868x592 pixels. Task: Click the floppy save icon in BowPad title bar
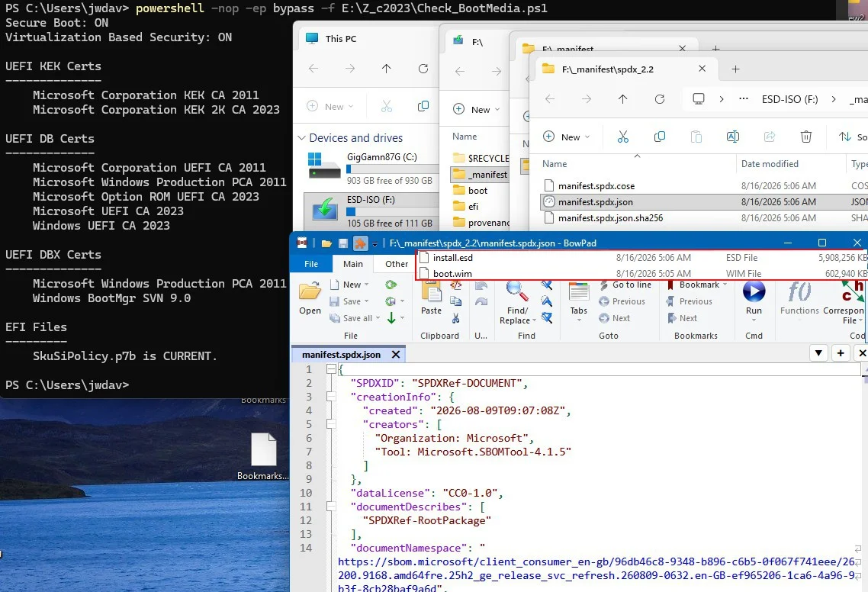[342, 243]
